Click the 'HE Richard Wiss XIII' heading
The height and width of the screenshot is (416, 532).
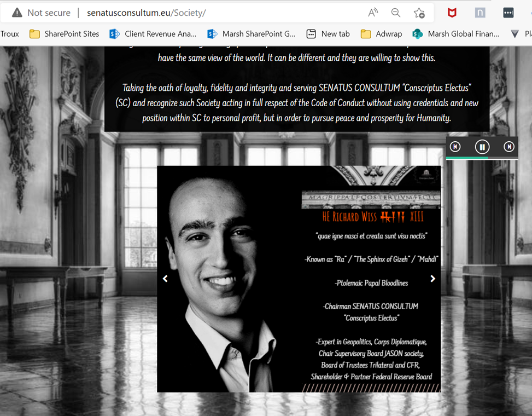[x=372, y=217]
